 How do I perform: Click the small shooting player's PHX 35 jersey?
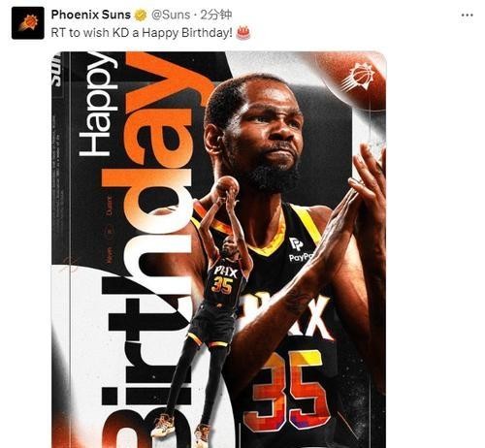224,280
